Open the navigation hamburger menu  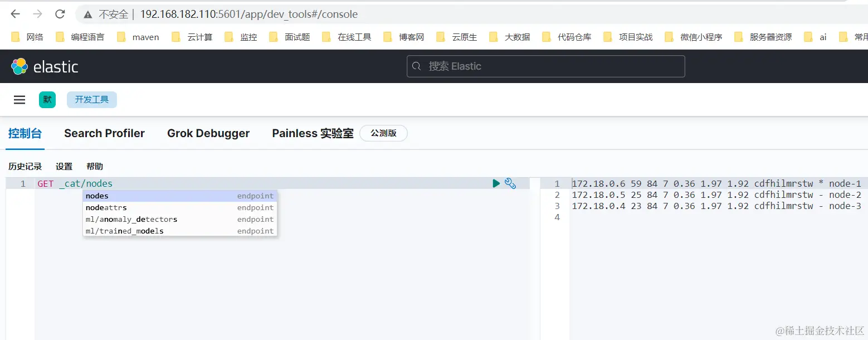click(x=19, y=99)
